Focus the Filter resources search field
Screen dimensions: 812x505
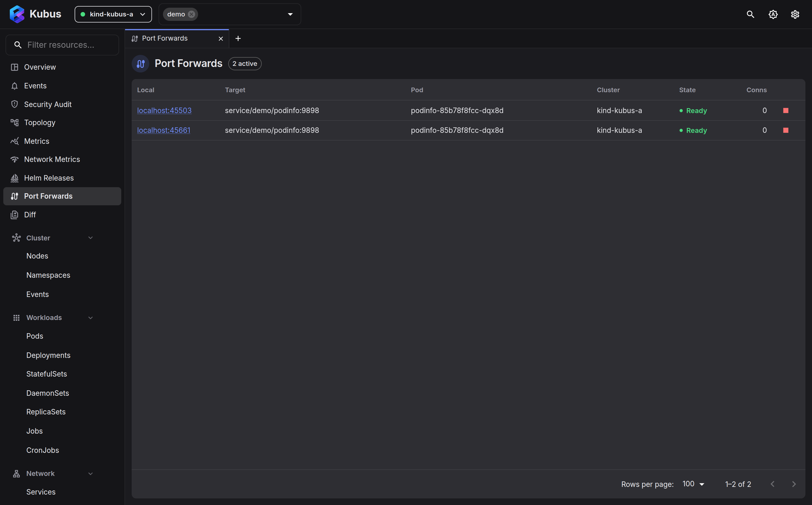point(62,45)
